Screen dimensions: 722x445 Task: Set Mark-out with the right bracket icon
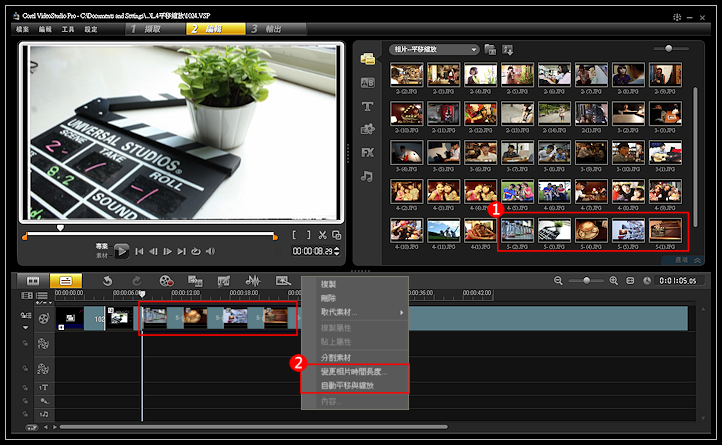pos(308,235)
